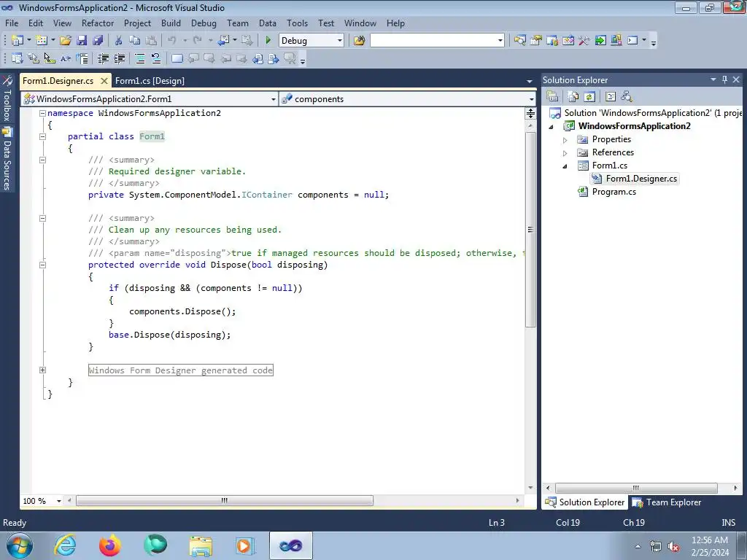Click View Code icon in Solution Explorer
Image resolution: width=747 pixels, height=560 pixels.
pos(611,97)
